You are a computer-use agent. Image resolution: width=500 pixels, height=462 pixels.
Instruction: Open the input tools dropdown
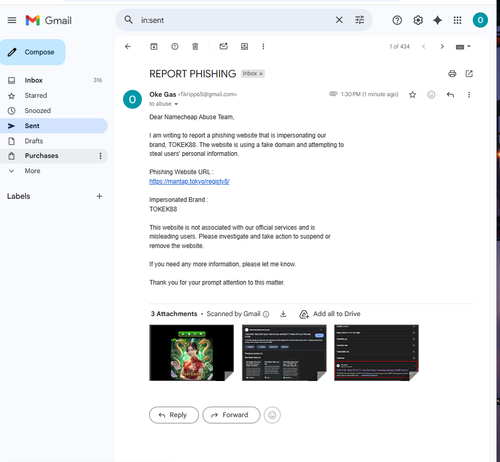click(x=463, y=47)
